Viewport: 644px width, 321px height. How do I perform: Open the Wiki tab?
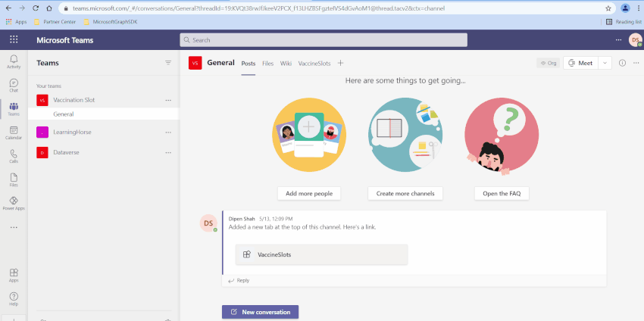(286, 63)
